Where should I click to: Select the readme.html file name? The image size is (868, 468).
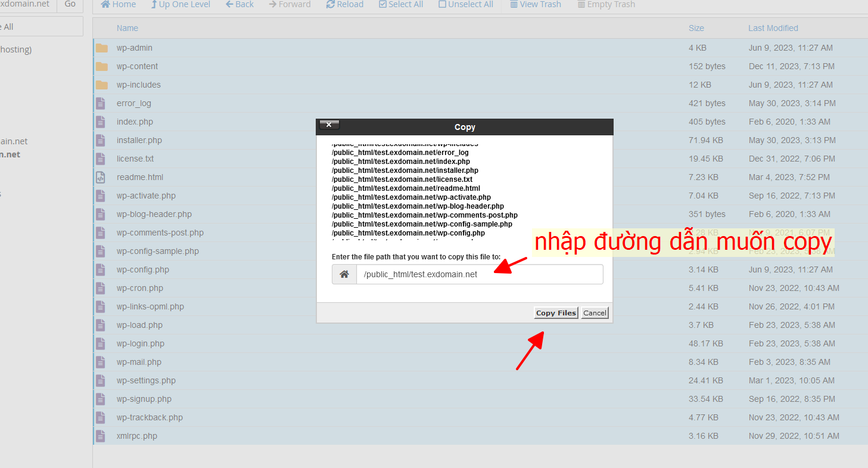140,177
